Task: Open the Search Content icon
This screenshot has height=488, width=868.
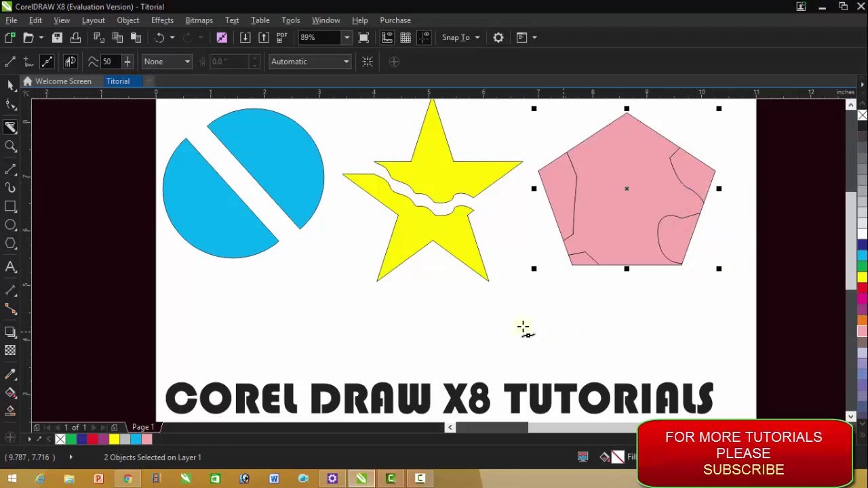Action: pos(222,37)
